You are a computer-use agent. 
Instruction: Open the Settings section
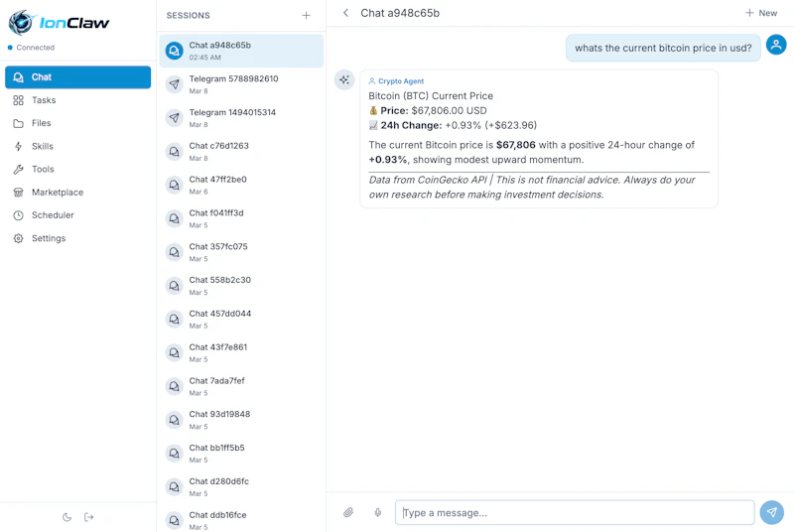(x=78, y=238)
